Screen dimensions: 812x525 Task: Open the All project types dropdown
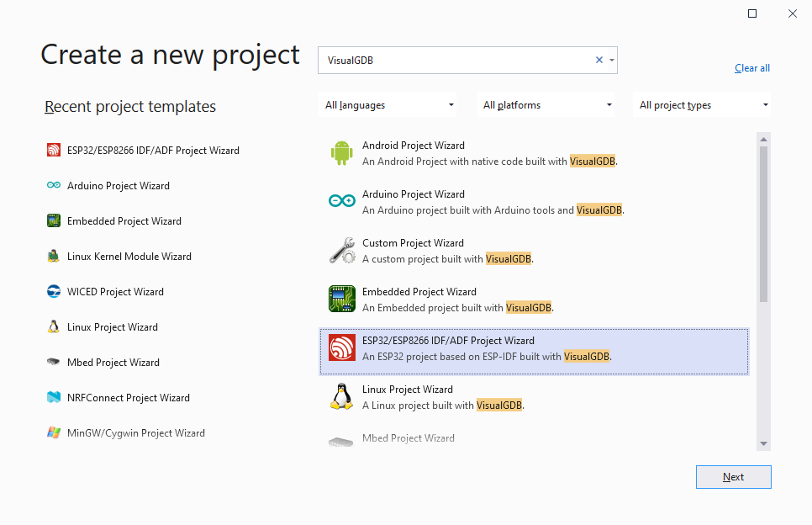click(x=702, y=105)
